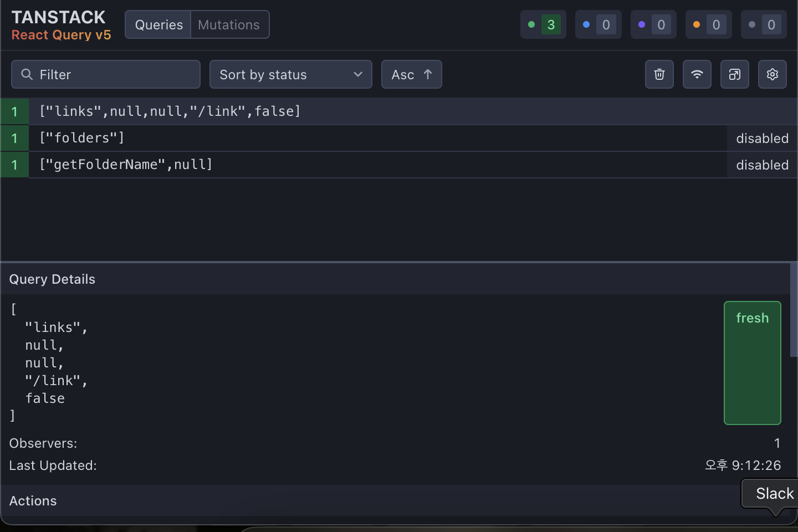Screen dimensions: 798x532
Task: Select the ["folders"] query row
Action: click(399, 138)
